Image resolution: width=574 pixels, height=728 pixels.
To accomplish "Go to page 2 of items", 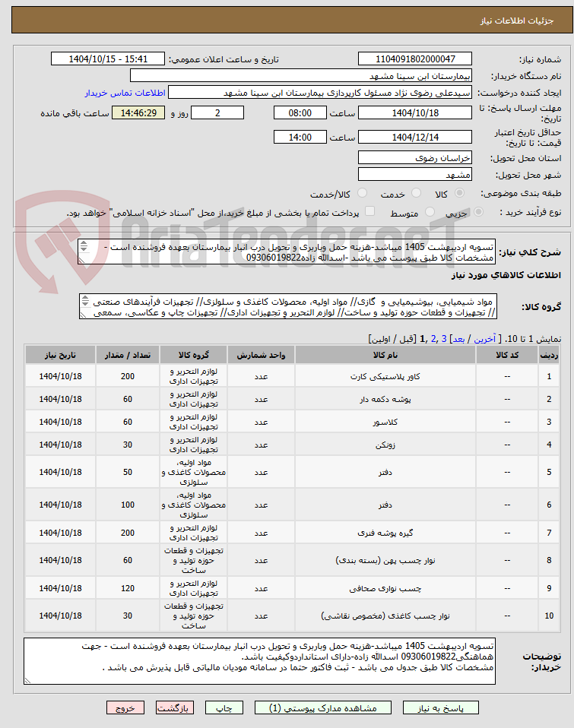I will pyautogui.click(x=433, y=339).
